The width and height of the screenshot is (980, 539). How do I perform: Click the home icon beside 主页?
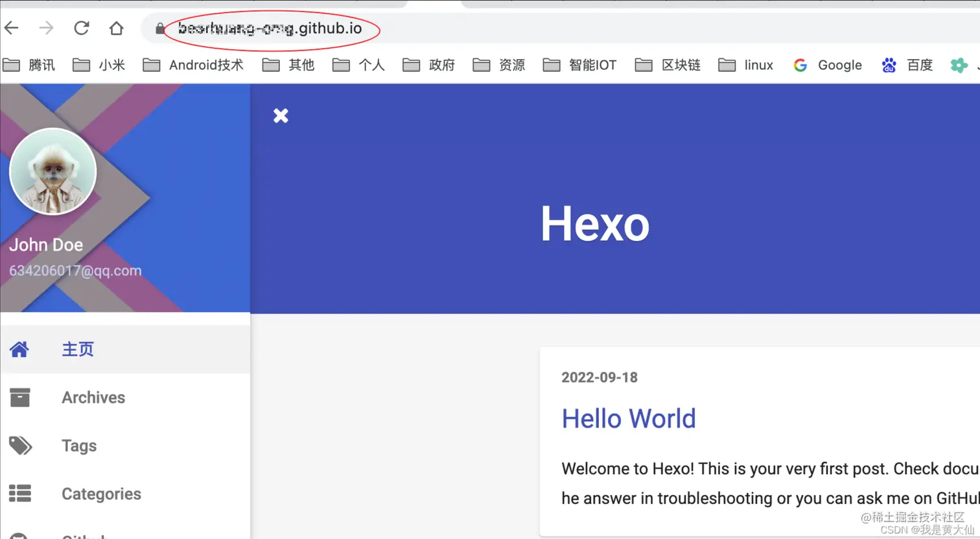(x=19, y=349)
